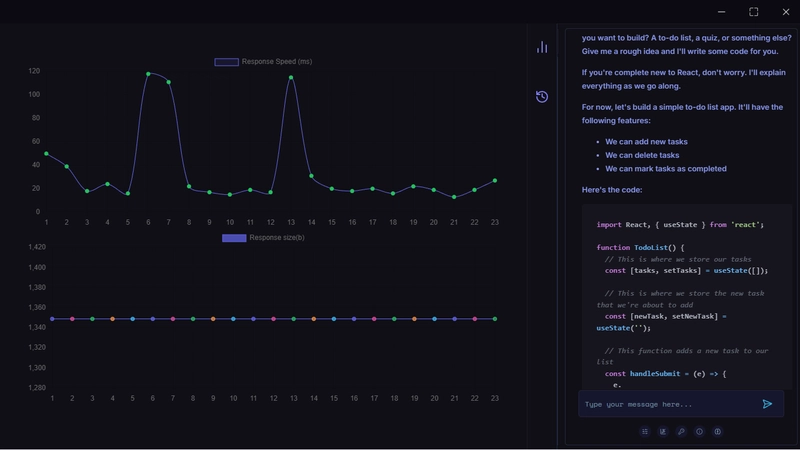This screenshot has width=800, height=450.
Task: Close the application window
Action: click(785, 12)
